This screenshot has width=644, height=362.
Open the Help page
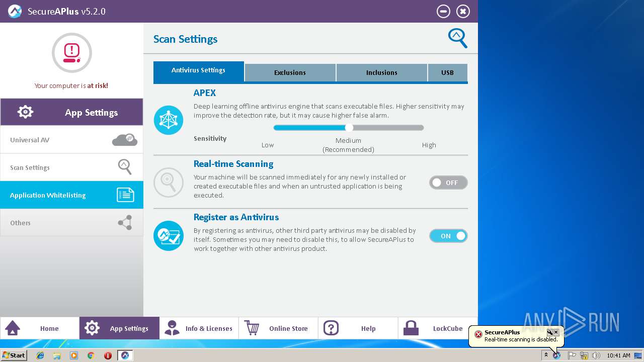(x=358, y=328)
